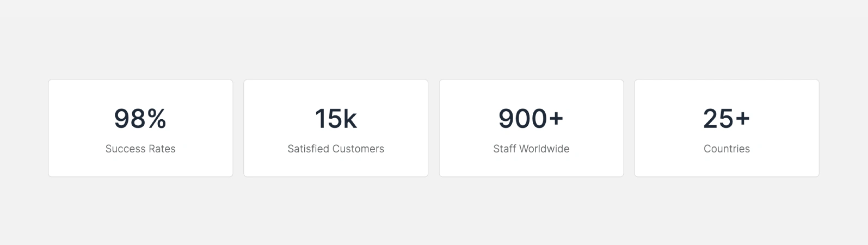Click the Success Rates label

coord(140,149)
